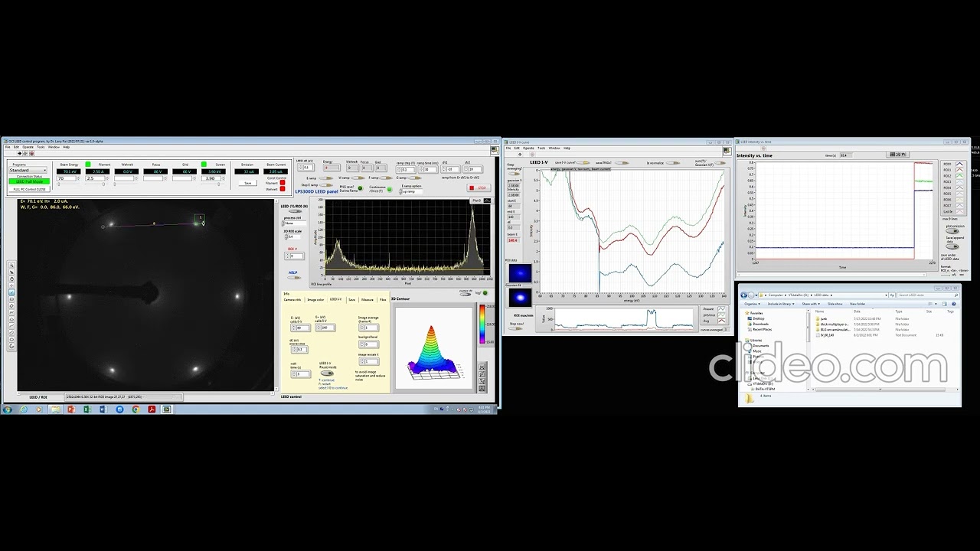Click the top 3D Contour view control icon
Viewport: 980px width, 551px height.
482,367
